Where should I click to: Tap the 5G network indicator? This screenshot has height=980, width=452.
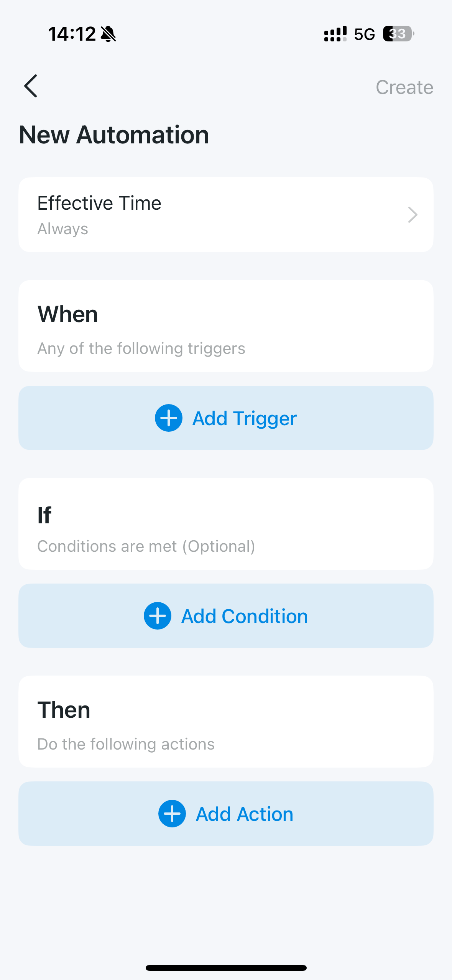[364, 35]
